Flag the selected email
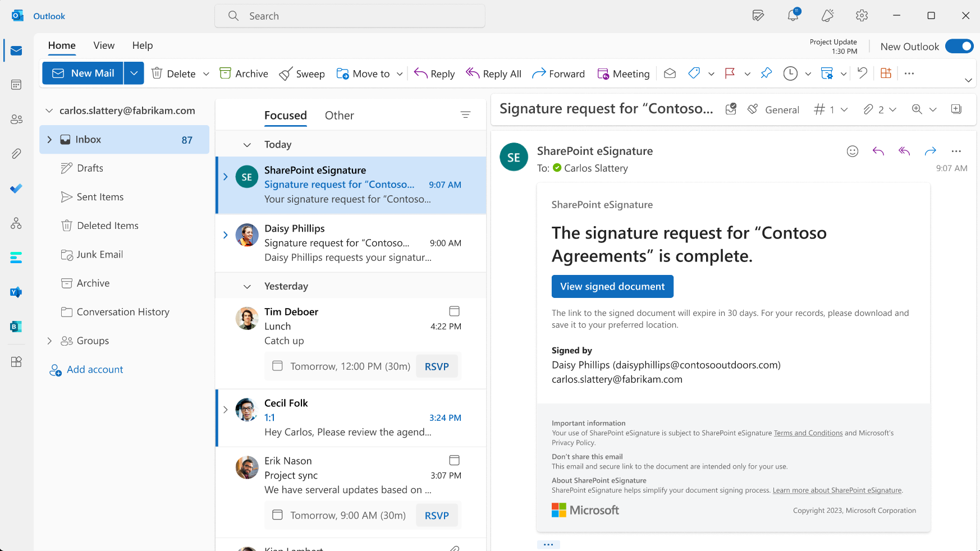This screenshot has width=980, height=551. (x=729, y=73)
